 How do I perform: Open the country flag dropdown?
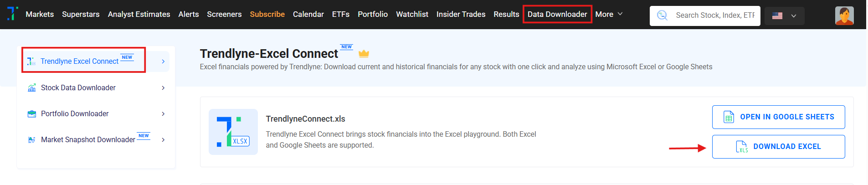[x=785, y=15]
